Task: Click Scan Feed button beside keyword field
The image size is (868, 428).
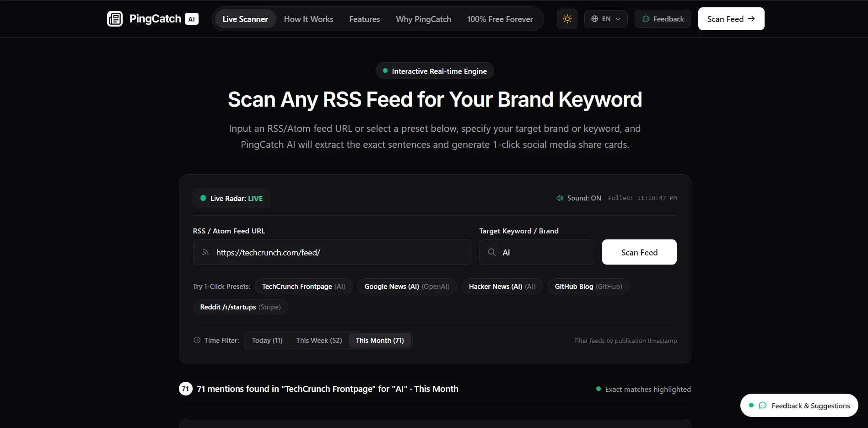Action: 639,252
